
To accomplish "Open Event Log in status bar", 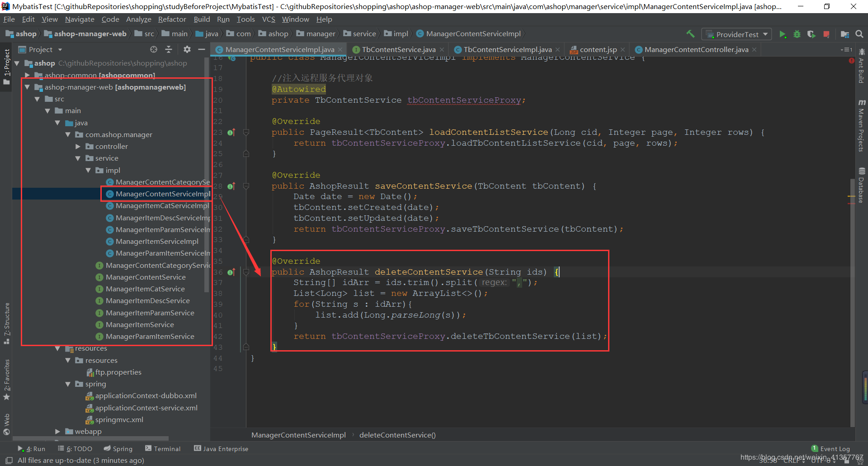I will coord(830,449).
